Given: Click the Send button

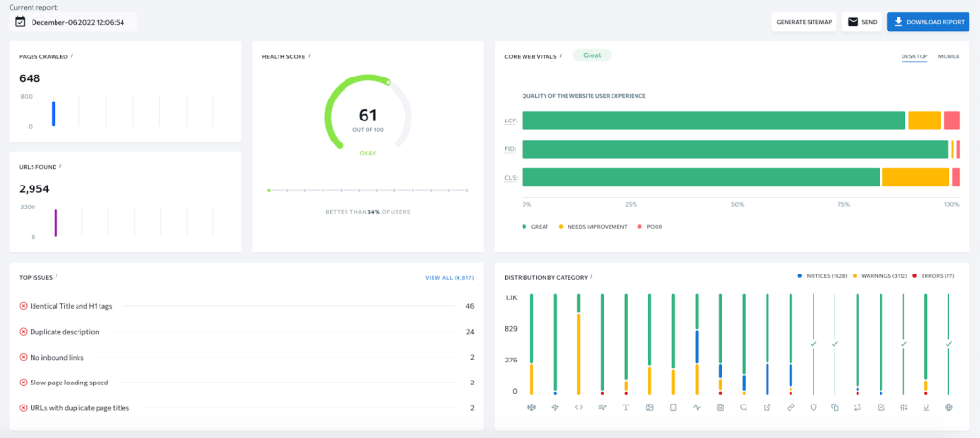Looking at the screenshot, I should tap(862, 22).
